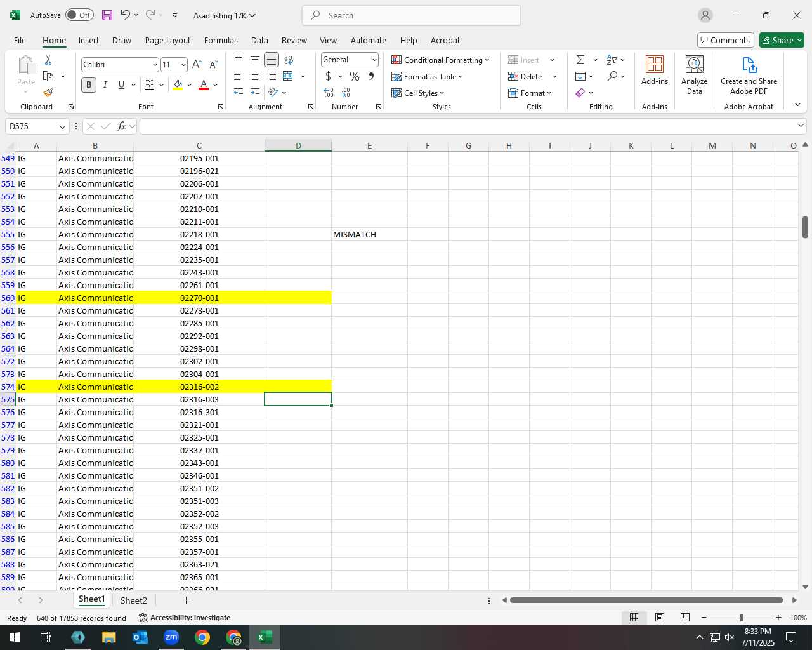The image size is (812, 650).
Task: Toggle Center horizontal alignment
Action: point(255,76)
